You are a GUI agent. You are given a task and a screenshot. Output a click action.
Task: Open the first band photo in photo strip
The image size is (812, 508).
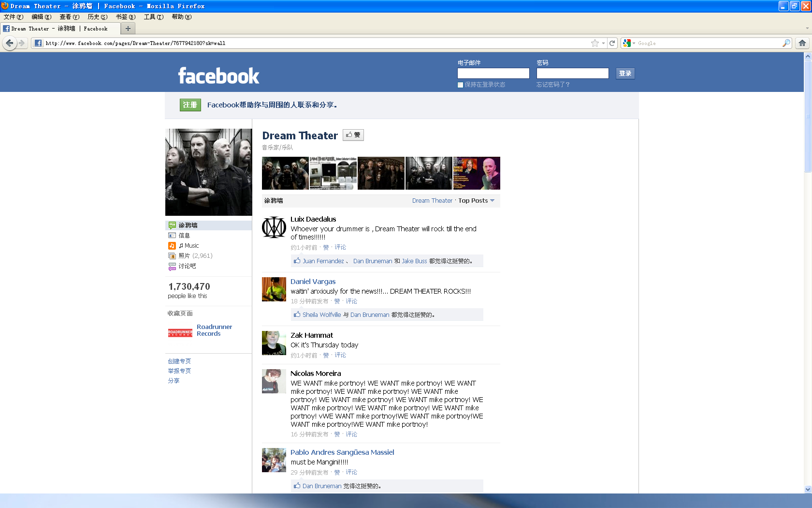[x=285, y=173]
